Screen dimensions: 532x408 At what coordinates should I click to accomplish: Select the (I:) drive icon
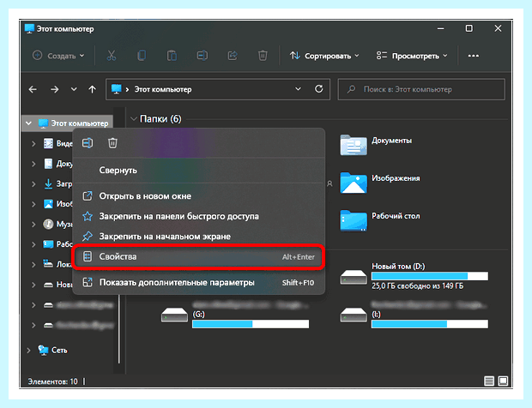(354, 315)
